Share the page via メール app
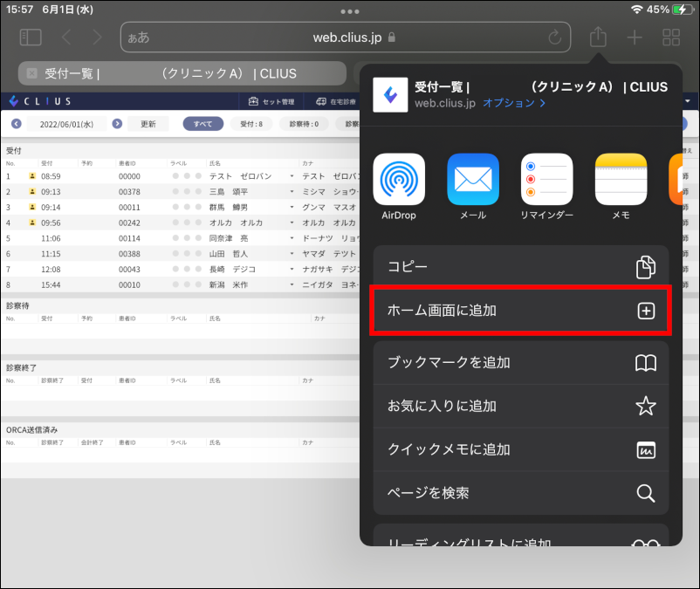 [472, 179]
